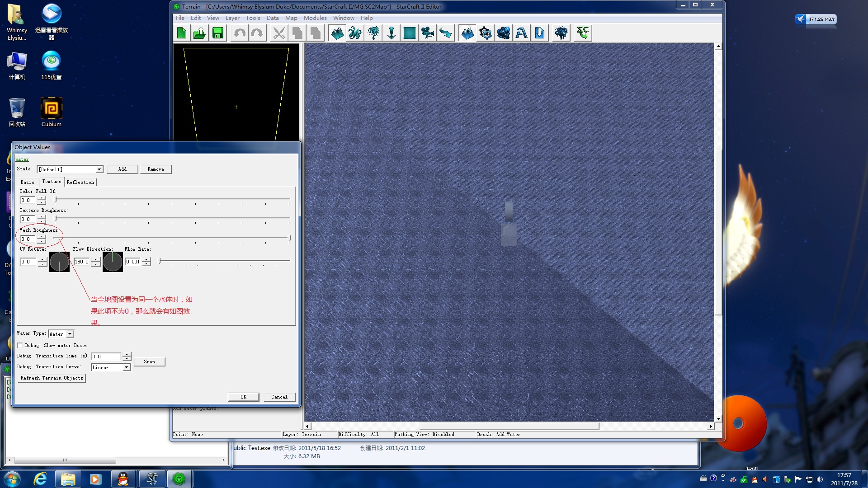Open the Layer menu
Viewport: 868px width, 488px height.
tap(232, 18)
